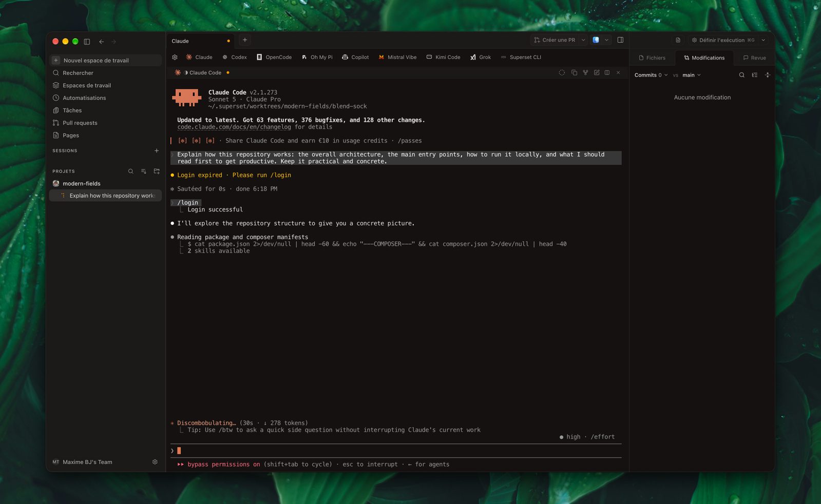Open the code.claude.com changelog link
The height and width of the screenshot is (504, 821).
[234, 127]
